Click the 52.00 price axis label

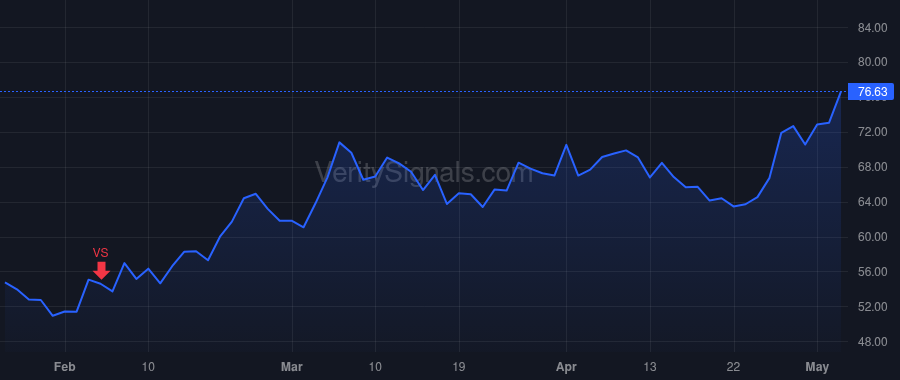[872, 307]
